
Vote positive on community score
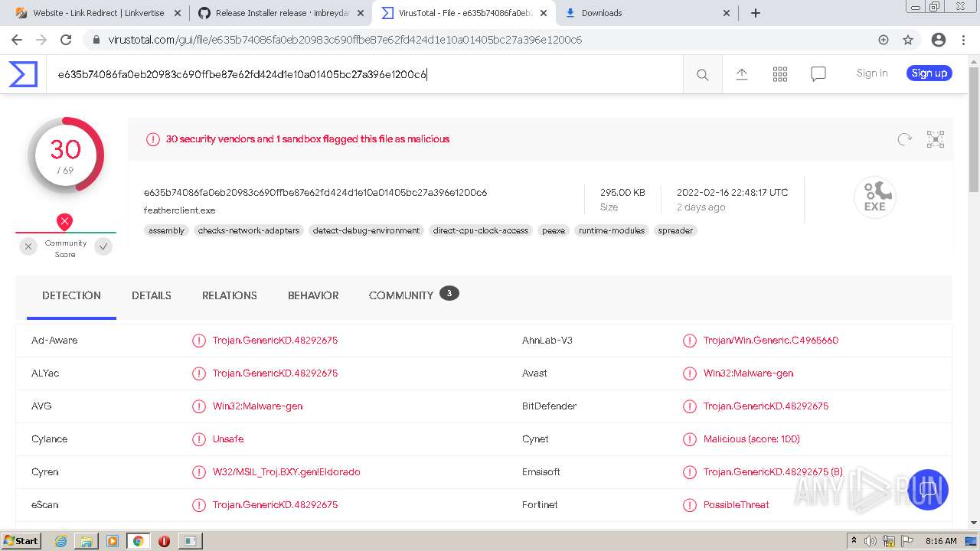pyautogui.click(x=103, y=246)
